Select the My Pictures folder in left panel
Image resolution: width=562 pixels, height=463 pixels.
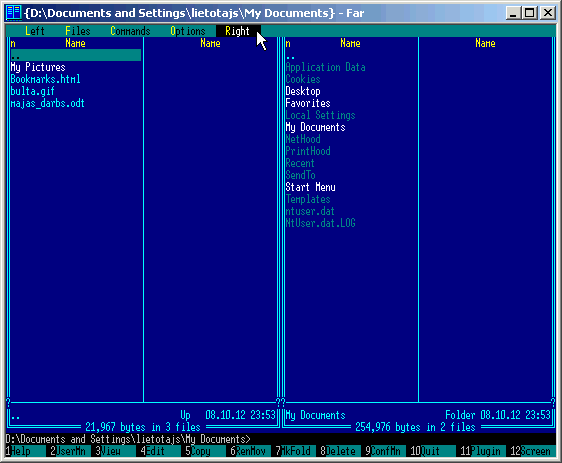[x=38, y=67]
